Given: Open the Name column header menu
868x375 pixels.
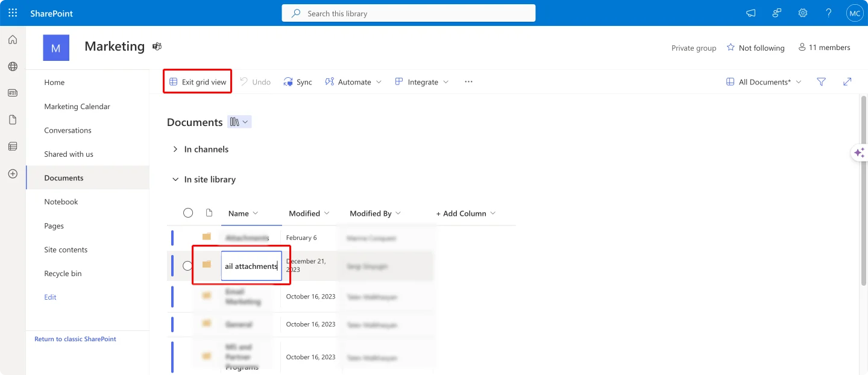Looking at the screenshot, I should [x=243, y=213].
